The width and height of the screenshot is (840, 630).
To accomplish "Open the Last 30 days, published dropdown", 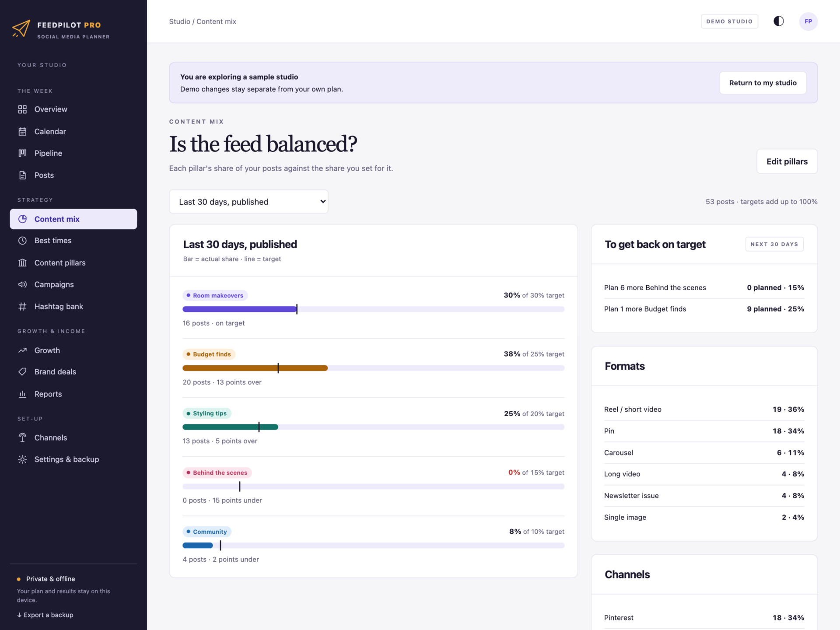I will click(248, 202).
